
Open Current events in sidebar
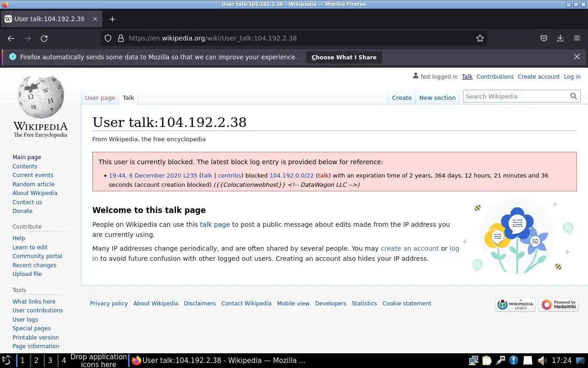click(x=33, y=175)
